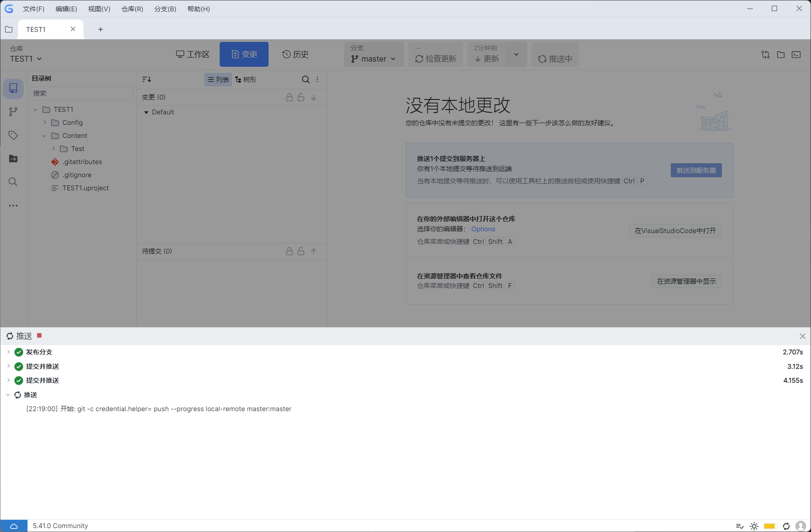This screenshot has height=532, width=811.
Task: Switch changes view to 树形 mode
Action: point(246,79)
